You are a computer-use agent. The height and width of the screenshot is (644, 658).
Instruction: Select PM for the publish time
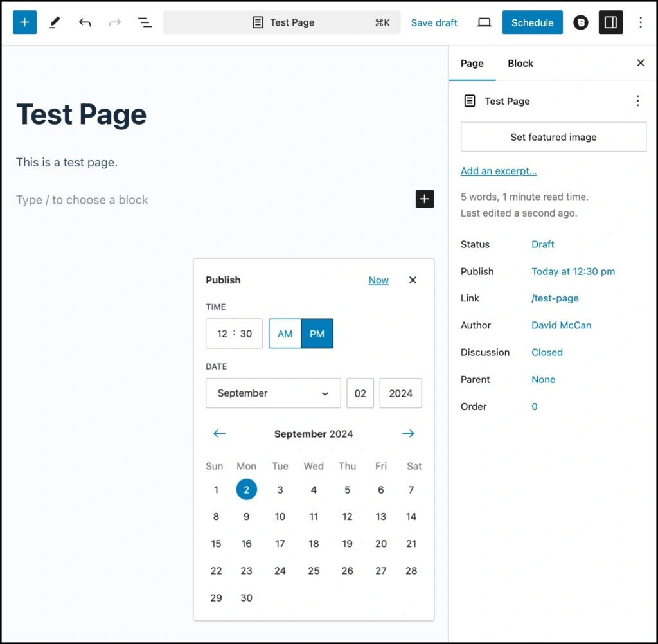coord(316,334)
